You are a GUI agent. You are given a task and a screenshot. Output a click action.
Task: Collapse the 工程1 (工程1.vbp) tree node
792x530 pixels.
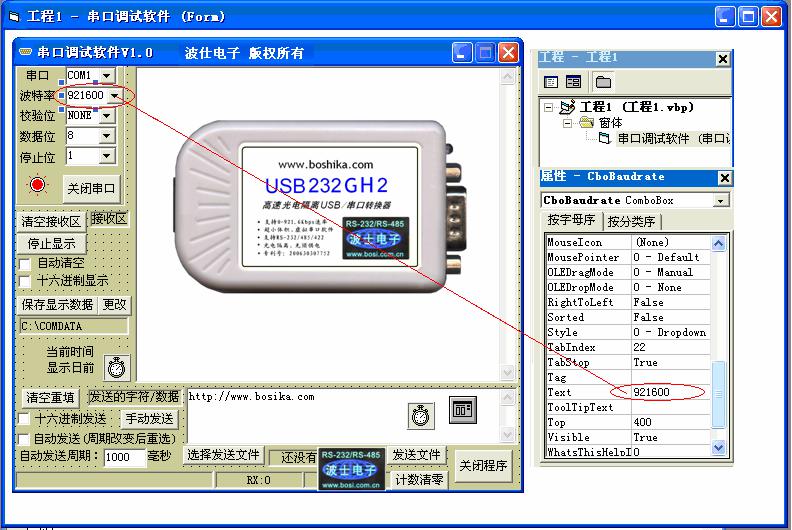click(x=549, y=107)
